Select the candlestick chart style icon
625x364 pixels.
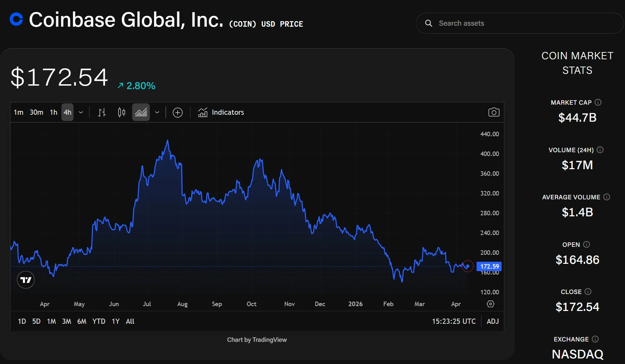coord(121,112)
